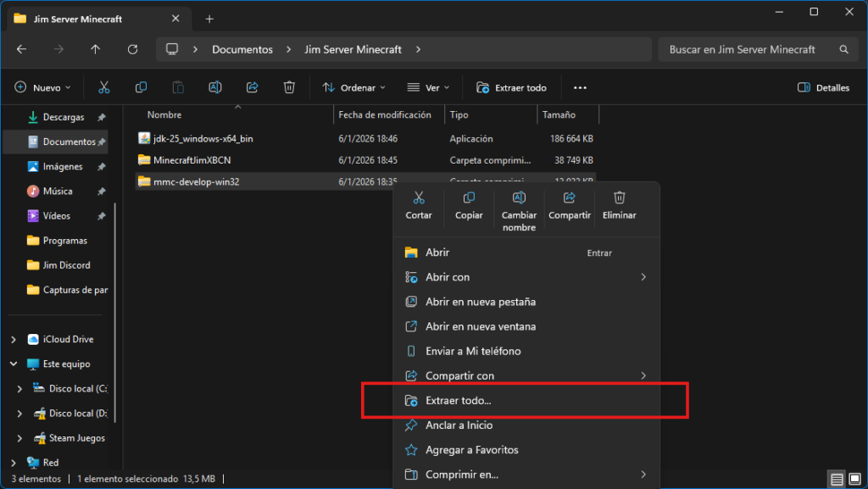Click the refresh icon in navigation bar
868x489 pixels.
[x=132, y=49]
